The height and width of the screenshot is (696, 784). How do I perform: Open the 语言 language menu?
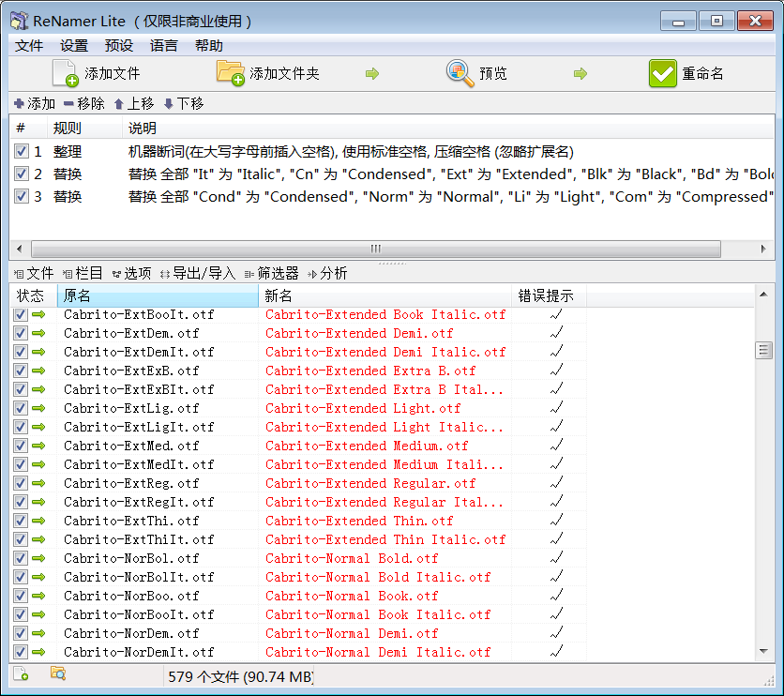pyautogui.click(x=164, y=45)
